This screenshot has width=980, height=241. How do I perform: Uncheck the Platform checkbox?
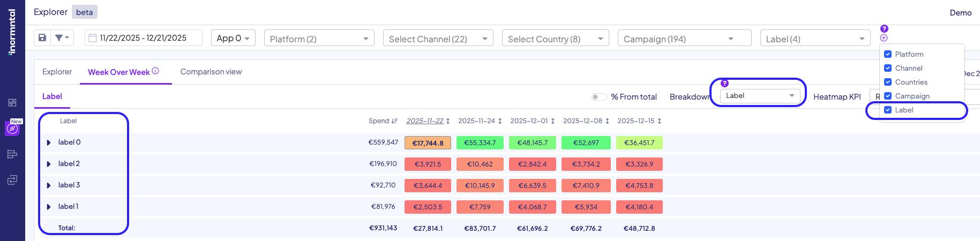click(x=888, y=54)
